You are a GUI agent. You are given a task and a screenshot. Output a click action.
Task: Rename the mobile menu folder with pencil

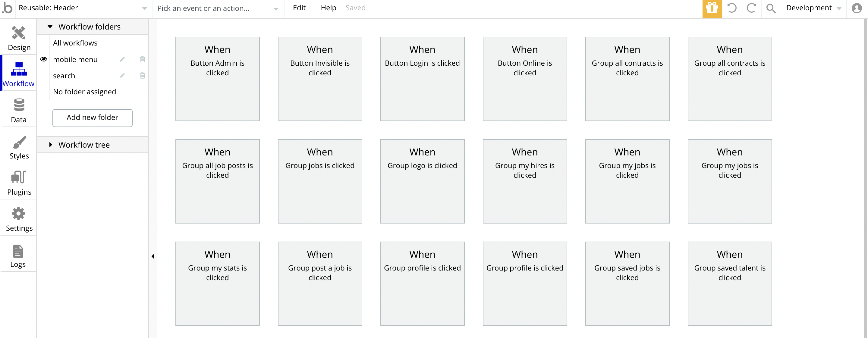point(122,60)
